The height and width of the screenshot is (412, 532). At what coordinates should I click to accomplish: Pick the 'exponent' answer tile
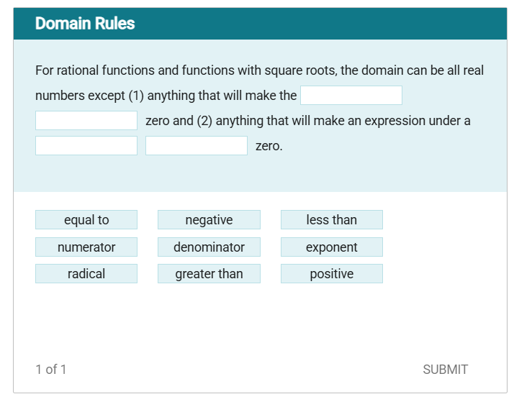[331, 247]
